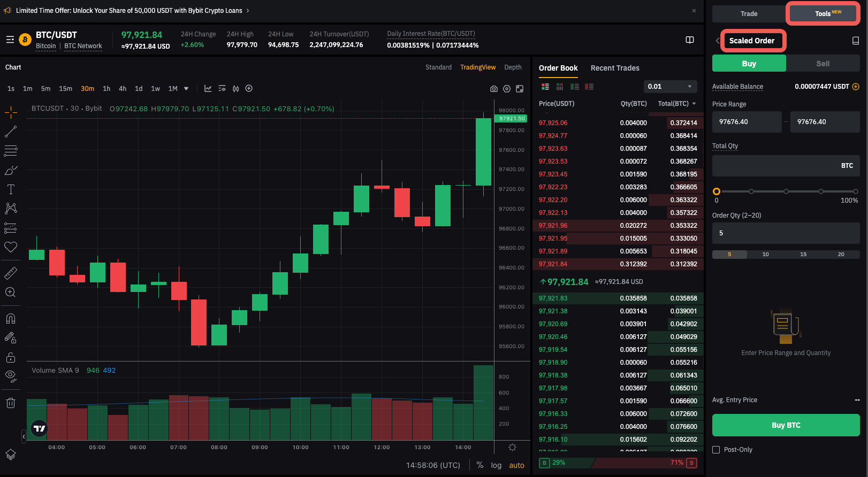This screenshot has height=477, width=868.
Task: Click the quantity percentage slider handle
Action: [717, 191]
